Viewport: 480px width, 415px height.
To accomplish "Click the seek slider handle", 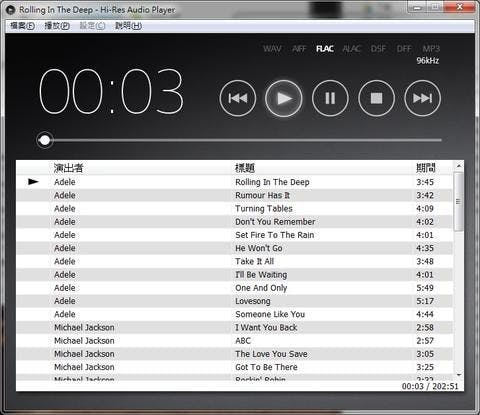I will (x=45, y=140).
